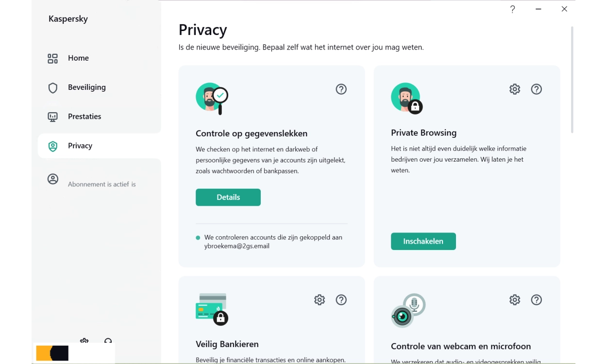The height and width of the screenshot is (364, 607).
Task: Open Veilig Bankieren settings gear
Action: [320, 300]
